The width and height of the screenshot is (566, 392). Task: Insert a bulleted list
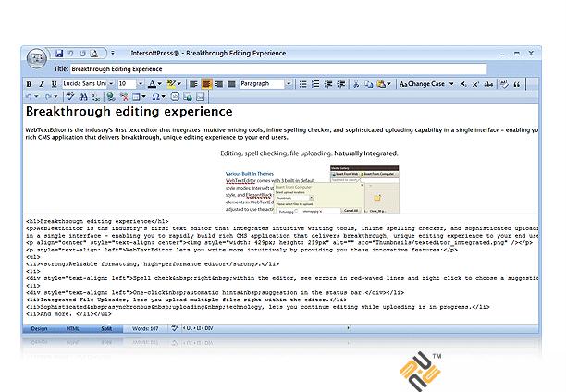(x=302, y=84)
